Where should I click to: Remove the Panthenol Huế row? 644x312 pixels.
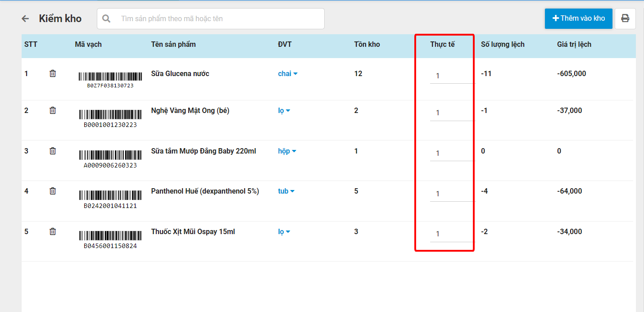point(53,191)
